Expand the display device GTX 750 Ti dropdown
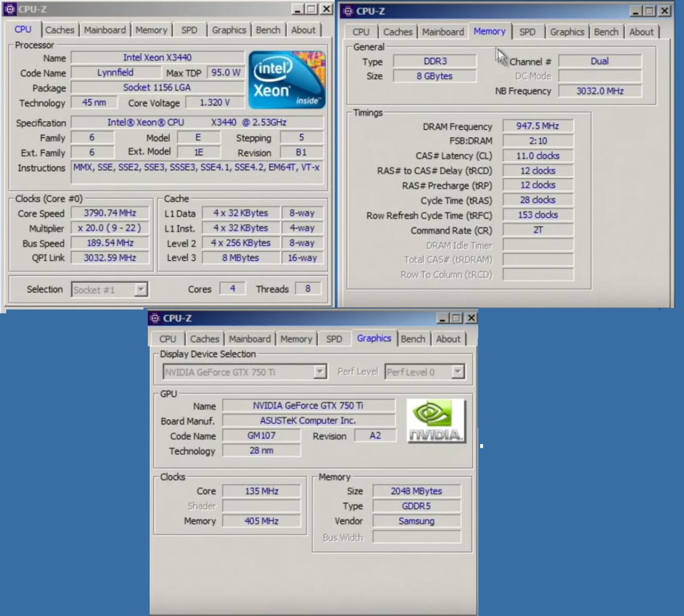This screenshot has height=616, width=684. point(319,372)
